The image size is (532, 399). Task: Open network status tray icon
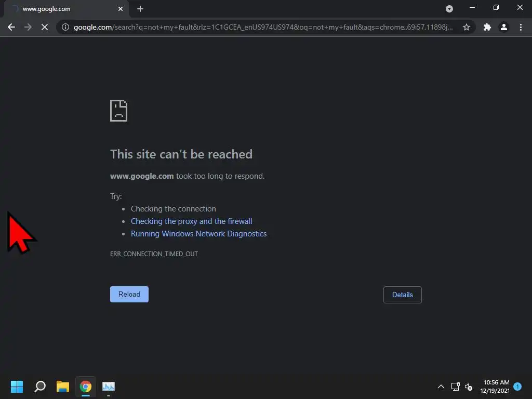click(x=455, y=387)
